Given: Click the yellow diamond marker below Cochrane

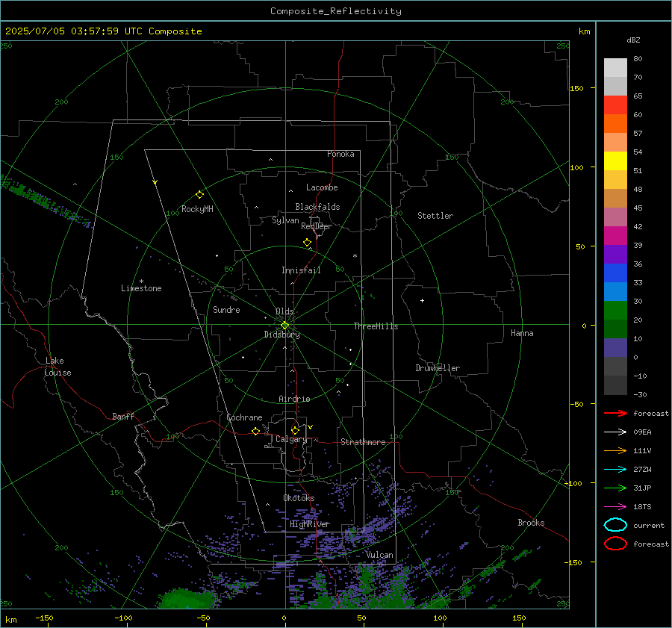Looking at the screenshot, I should (x=256, y=431).
